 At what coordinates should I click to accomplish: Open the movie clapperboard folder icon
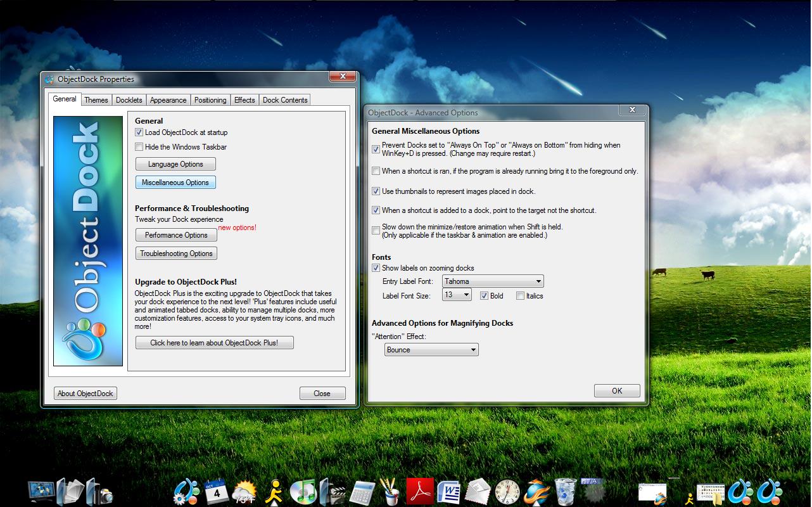[x=332, y=491]
